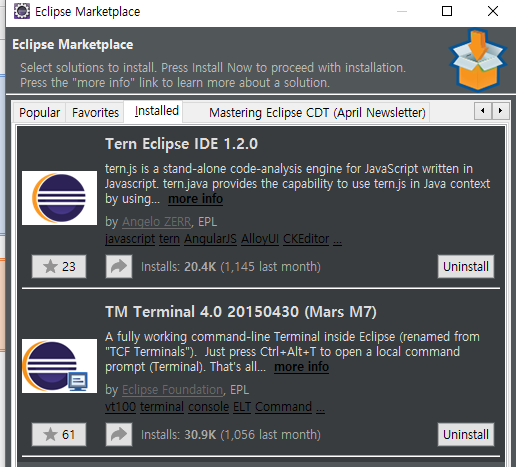Open more info for Tern Eclipse IDE
The width and height of the screenshot is (516, 467).
coord(195,199)
